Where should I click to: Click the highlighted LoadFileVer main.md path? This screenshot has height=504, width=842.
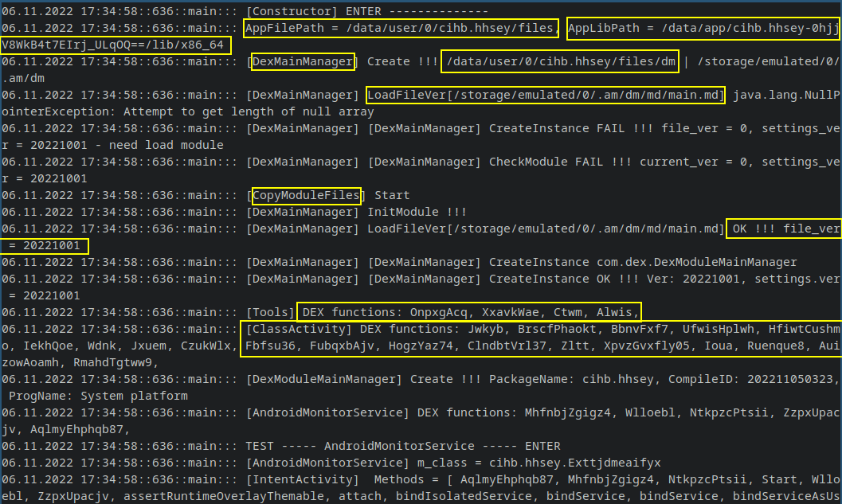[546, 96]
